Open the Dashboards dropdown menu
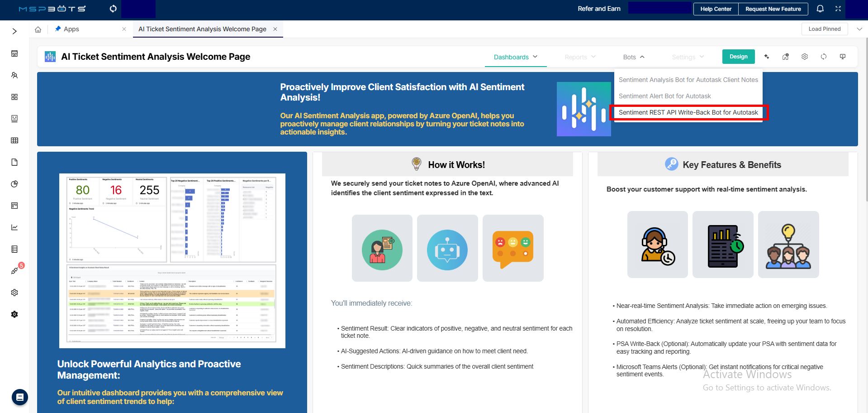This screenshot has width=868, height=413. click(515, 57)
